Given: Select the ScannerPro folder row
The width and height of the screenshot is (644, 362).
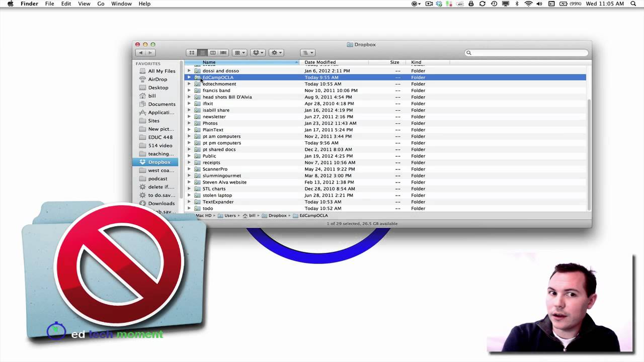Looking at the screenshot, I should (x=385, y=169).
